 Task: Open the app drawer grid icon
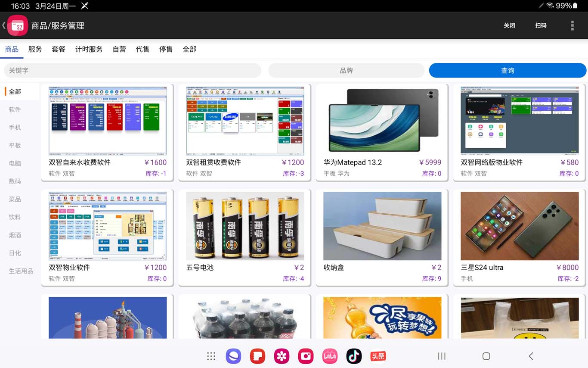211,356
